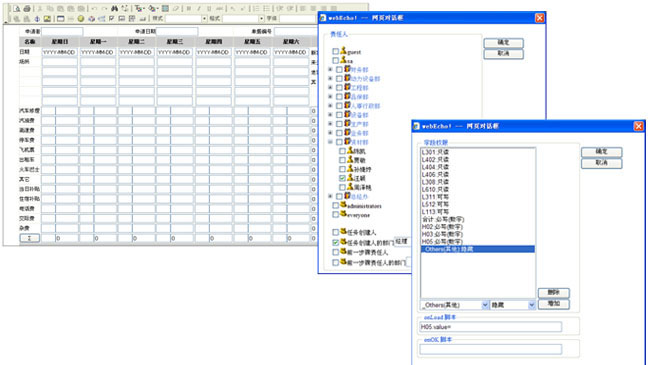650x365 pixels.
Task: Click 确定 in the 字段权限 dialog
Action: pos(601,152)
